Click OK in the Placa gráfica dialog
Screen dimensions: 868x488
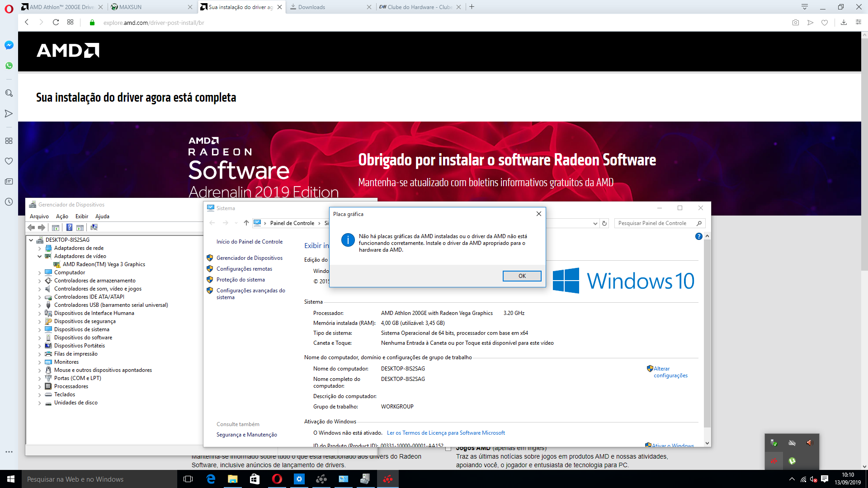click(x=522, y=276)
